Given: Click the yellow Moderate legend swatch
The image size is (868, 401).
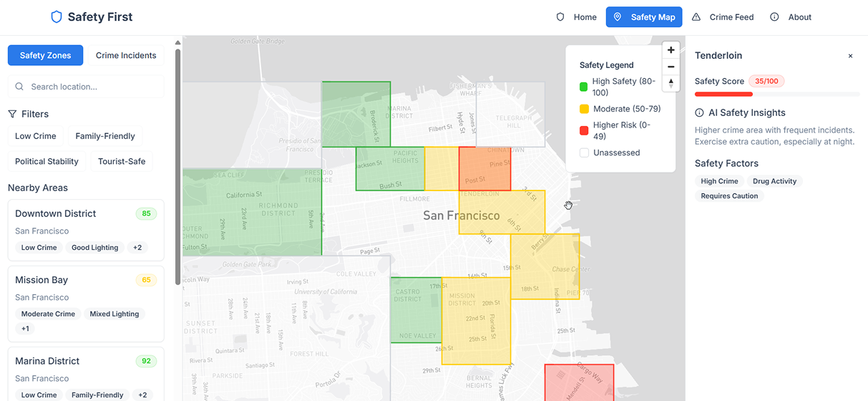Looking at the screenshot, I should [584, 109].
